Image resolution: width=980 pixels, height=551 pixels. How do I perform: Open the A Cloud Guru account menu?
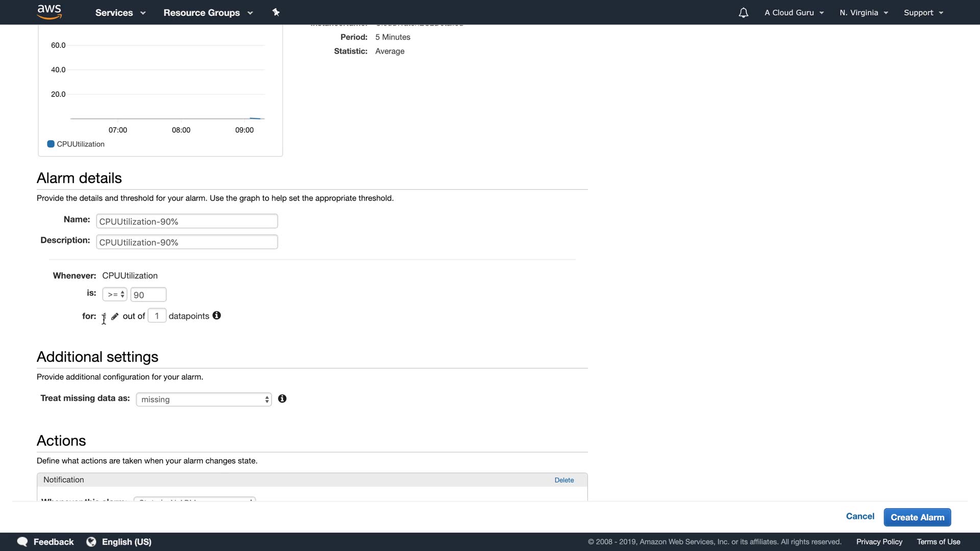click(x=794, y=13)
